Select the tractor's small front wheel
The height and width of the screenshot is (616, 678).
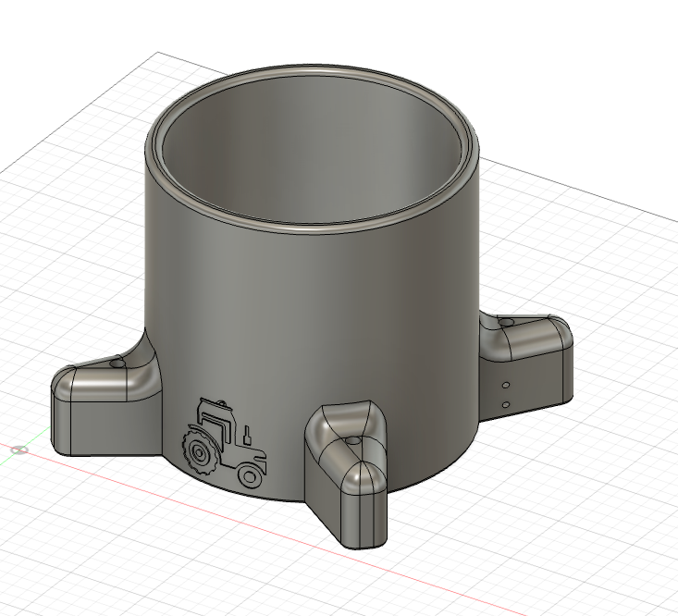pyautogui.click(x=247, y=475)
